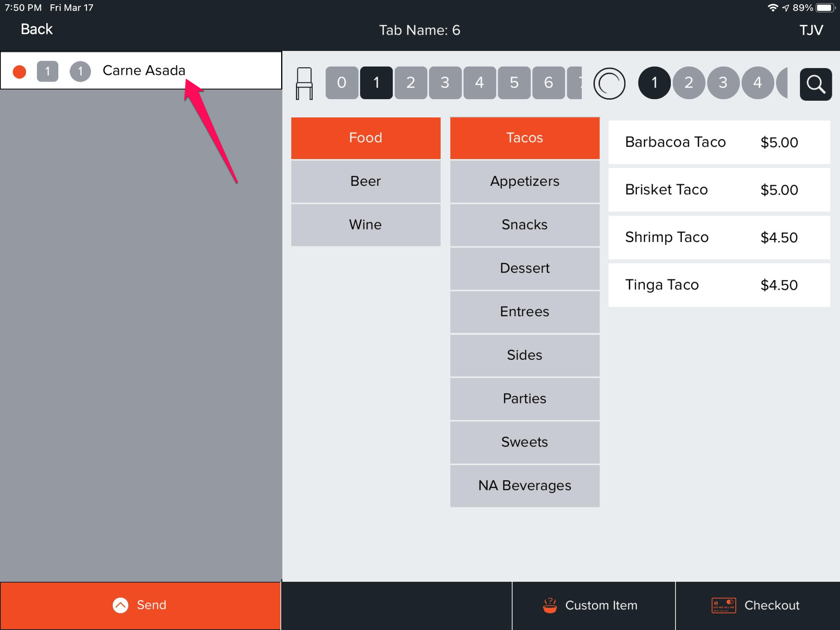Select seat number 0

[x=341, y=83]
